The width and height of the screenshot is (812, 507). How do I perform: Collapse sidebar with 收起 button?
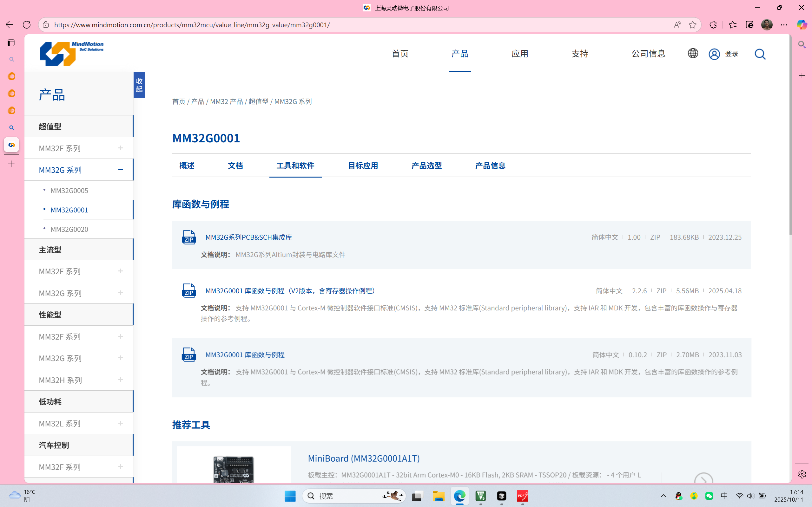(139, 85)
